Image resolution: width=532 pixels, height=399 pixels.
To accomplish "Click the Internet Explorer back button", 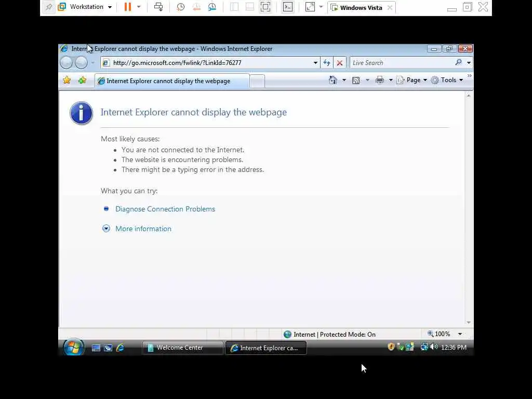I will click(66, 62).
